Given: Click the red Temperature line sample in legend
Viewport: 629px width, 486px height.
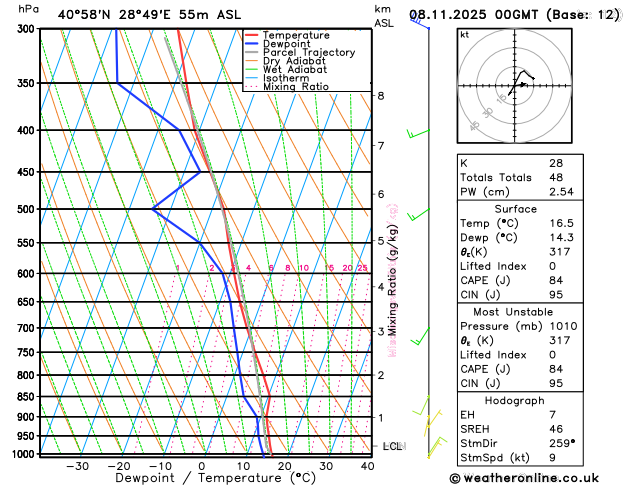Looking at the screenshot, I should (252, 35).
